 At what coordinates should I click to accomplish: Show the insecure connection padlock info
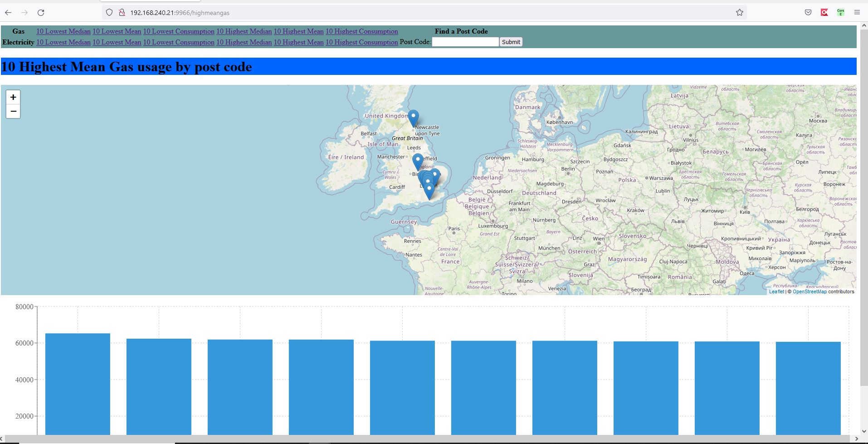(x=122, y=13)
